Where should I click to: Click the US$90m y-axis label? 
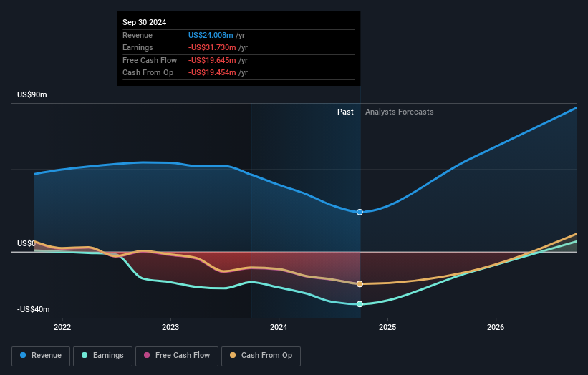(32, 94)
